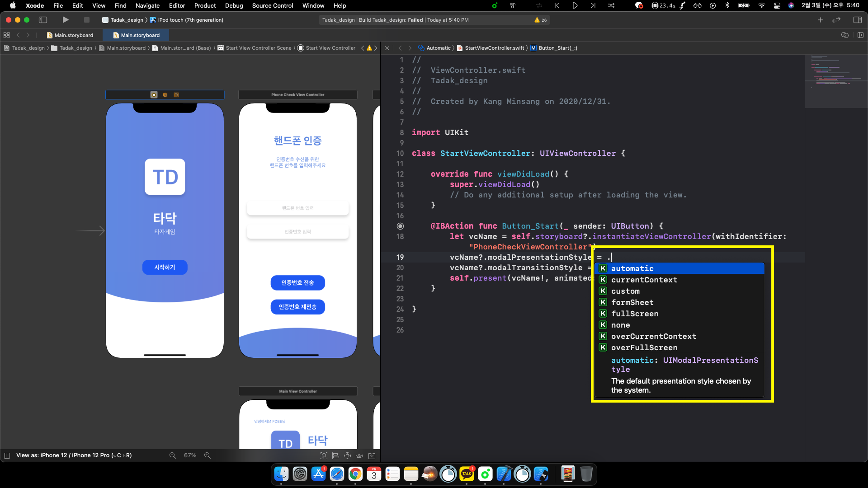Click the Stop button in toolbar
This screenshot has width=868, height=488.
pyautogui.click(x=87, y=20)
